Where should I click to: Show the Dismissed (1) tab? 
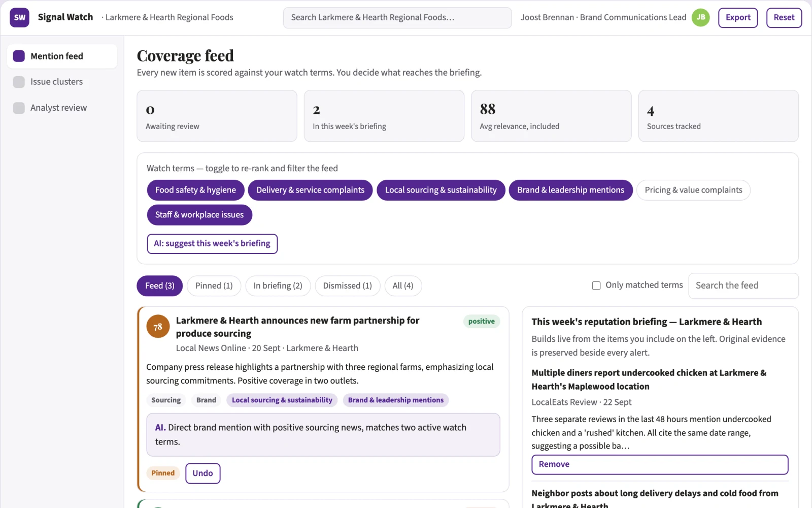347,285
